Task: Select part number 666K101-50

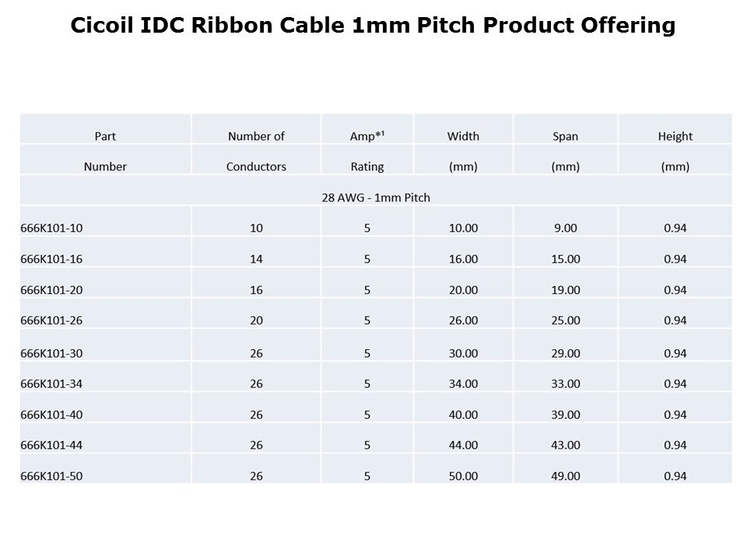Action: [x=51, y=476]
